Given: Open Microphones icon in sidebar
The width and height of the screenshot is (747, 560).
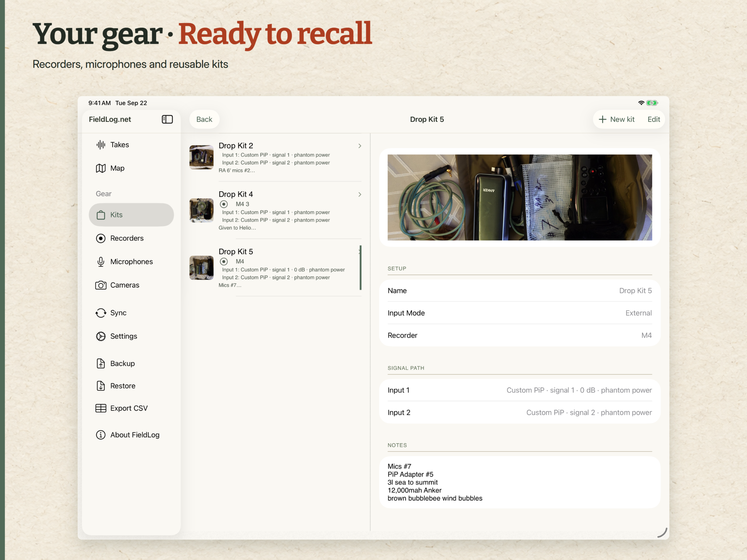Looking at the screenshot, I should [101, 262].
